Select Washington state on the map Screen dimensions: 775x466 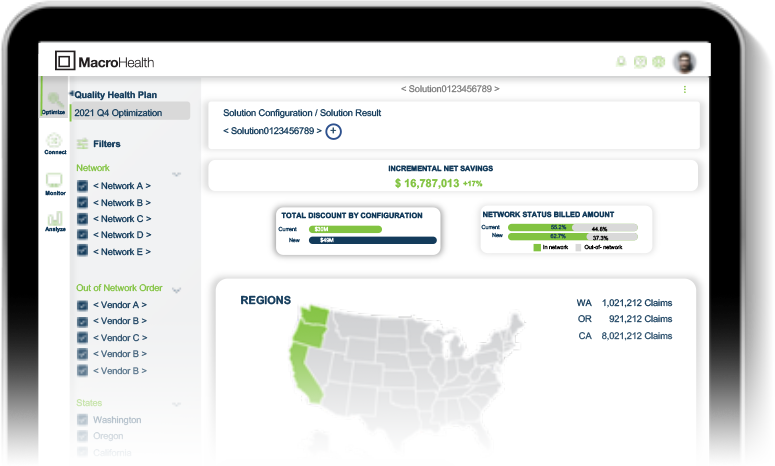314,315
